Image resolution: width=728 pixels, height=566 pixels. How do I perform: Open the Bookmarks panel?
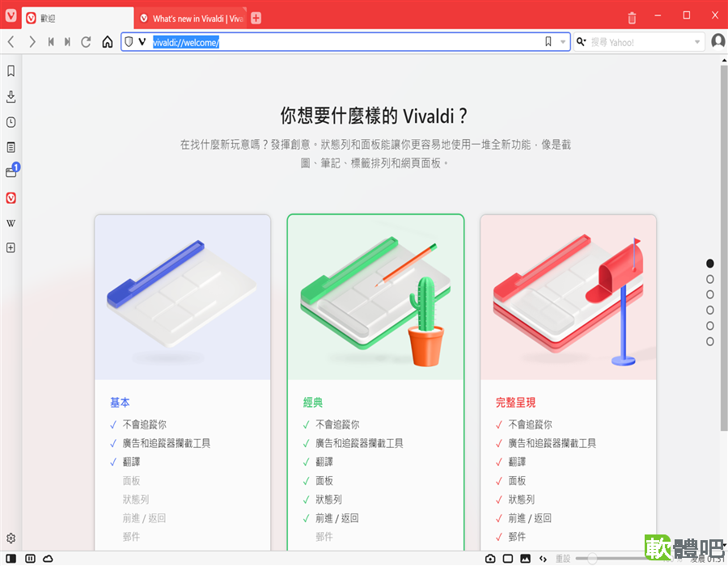11,71
